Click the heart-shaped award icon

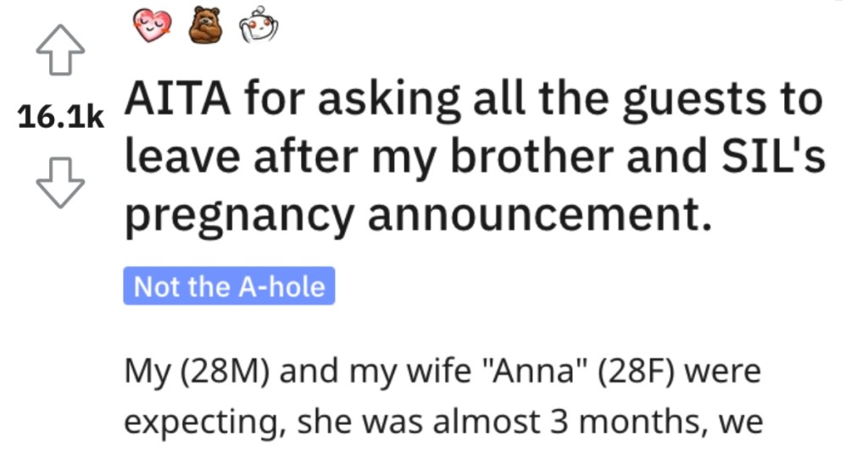pyautogui.click(x=153, y=25)
